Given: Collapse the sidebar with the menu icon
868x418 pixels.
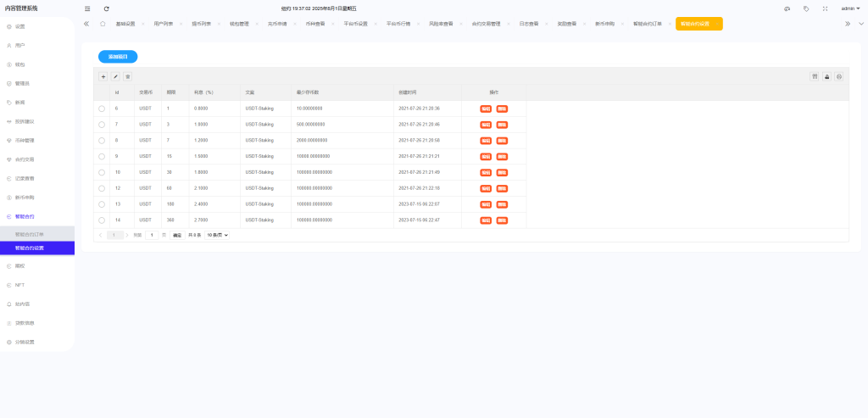Looking at the screenshot, I should click(x=87, y=8).
